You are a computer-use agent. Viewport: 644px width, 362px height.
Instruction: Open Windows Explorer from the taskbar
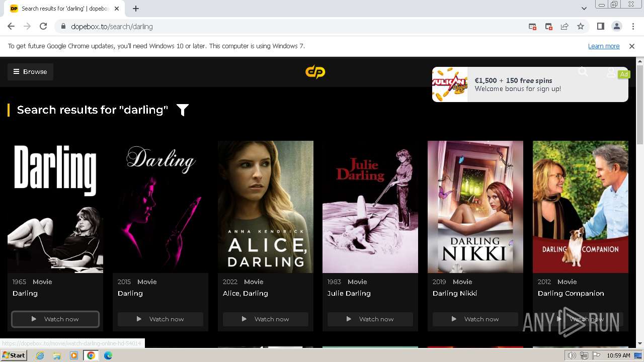click(57, 355)
